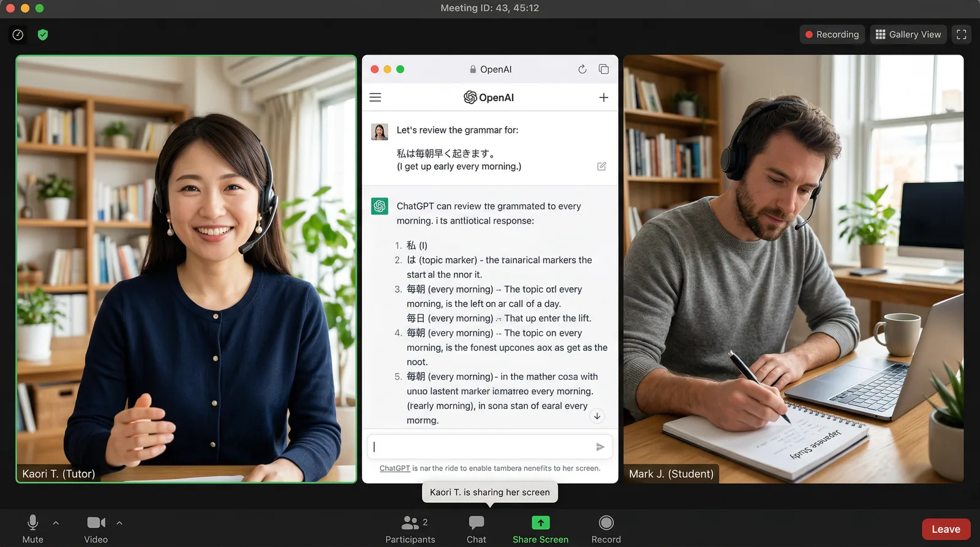
Task: Edit the grammar review message
Action: [601, 167]
